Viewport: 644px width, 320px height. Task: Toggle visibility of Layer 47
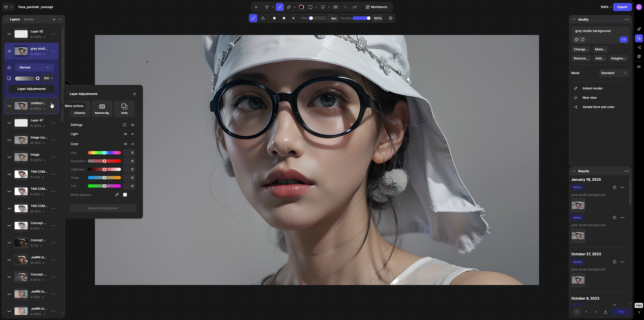9,123
